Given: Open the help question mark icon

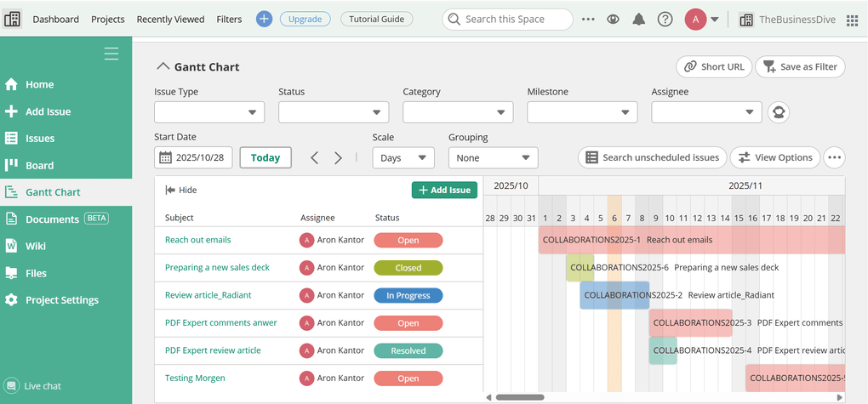Looking at the screenshot, I should pyautogui.click(x=665, y=19).
